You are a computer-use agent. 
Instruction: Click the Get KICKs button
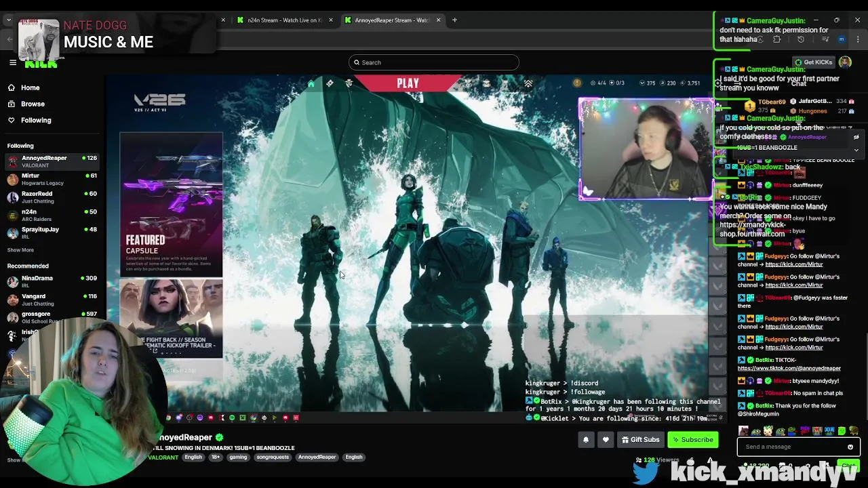click(x=814, y=62)
